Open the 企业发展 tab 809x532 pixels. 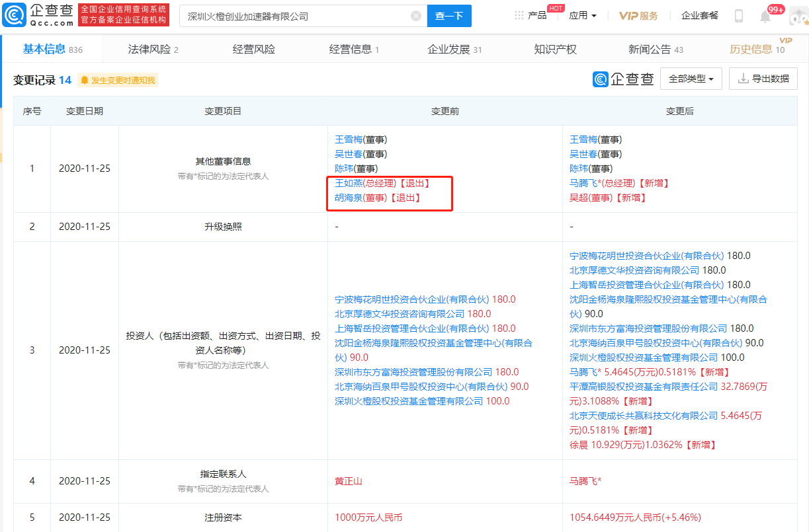click(x=455, y=50)
